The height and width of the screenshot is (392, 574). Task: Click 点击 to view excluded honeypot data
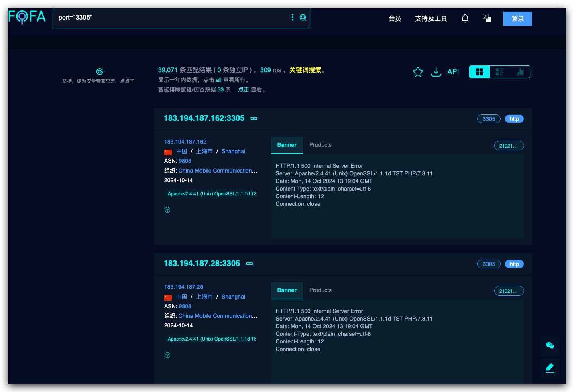pos(244,89)
